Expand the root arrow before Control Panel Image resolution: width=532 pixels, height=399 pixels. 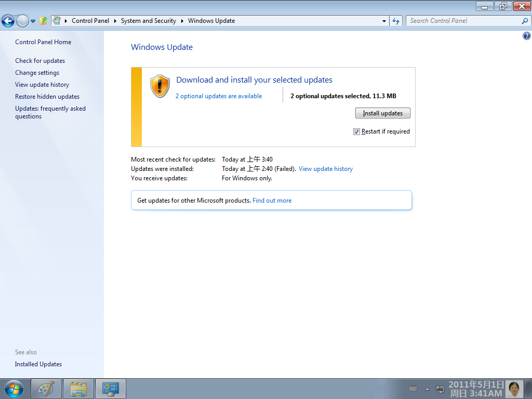(x=66, y=21)
